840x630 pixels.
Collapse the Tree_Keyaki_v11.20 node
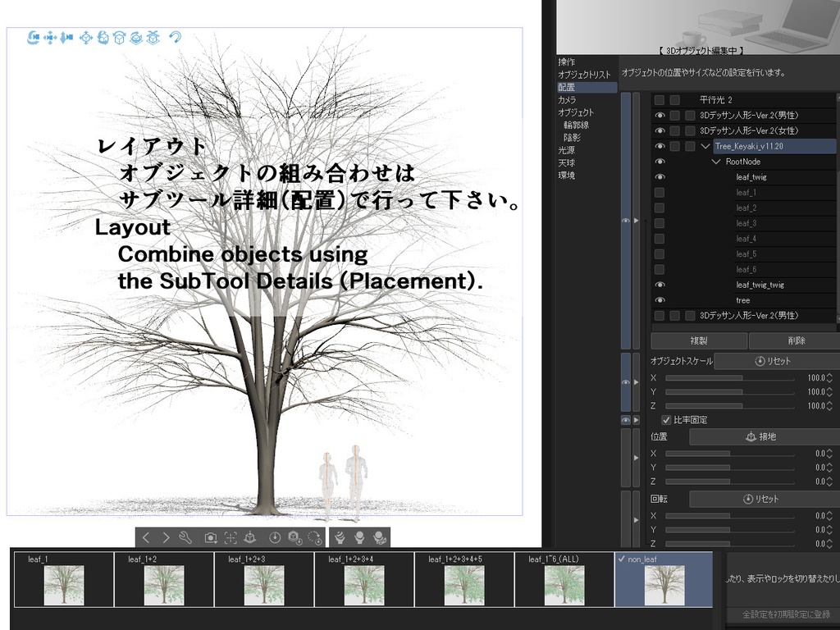[705, 146]
